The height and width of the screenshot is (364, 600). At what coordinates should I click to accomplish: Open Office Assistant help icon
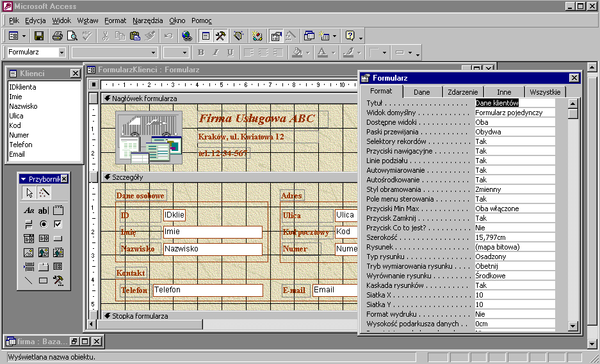pos(350,36)
